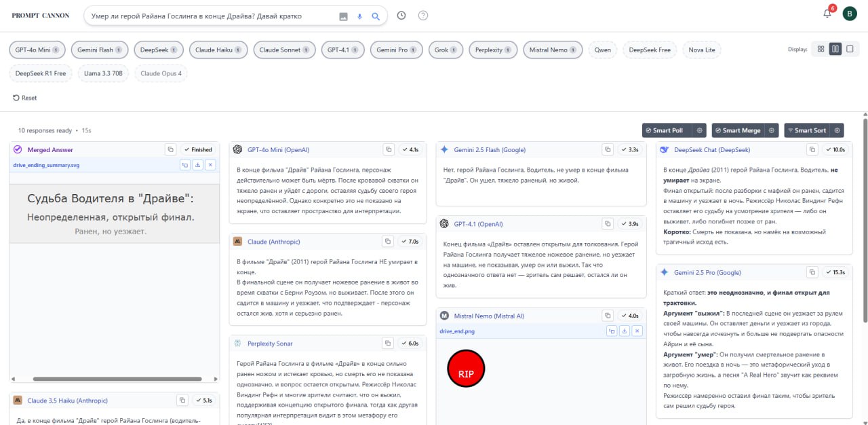
Task: Toggle the Mistral Nemo model chip
Action: pyautogui.click(x=553, y=50)
